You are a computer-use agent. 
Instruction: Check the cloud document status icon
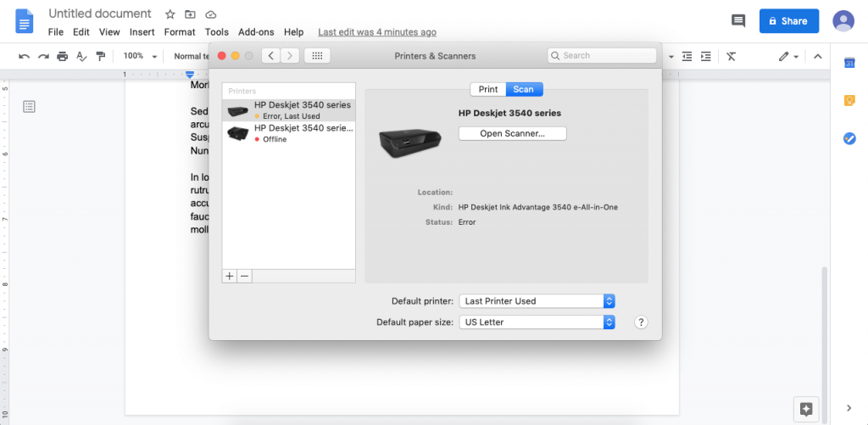click(210, 14)
